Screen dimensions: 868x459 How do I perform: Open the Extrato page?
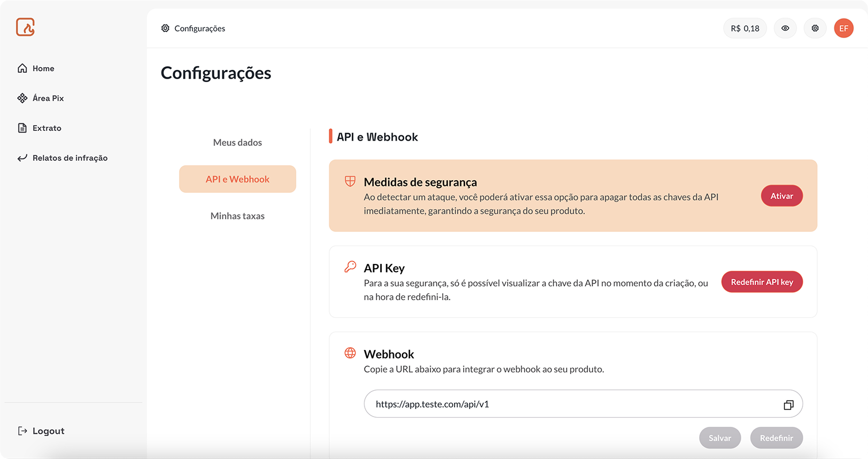pyautogui.click(x=39, y=128)
